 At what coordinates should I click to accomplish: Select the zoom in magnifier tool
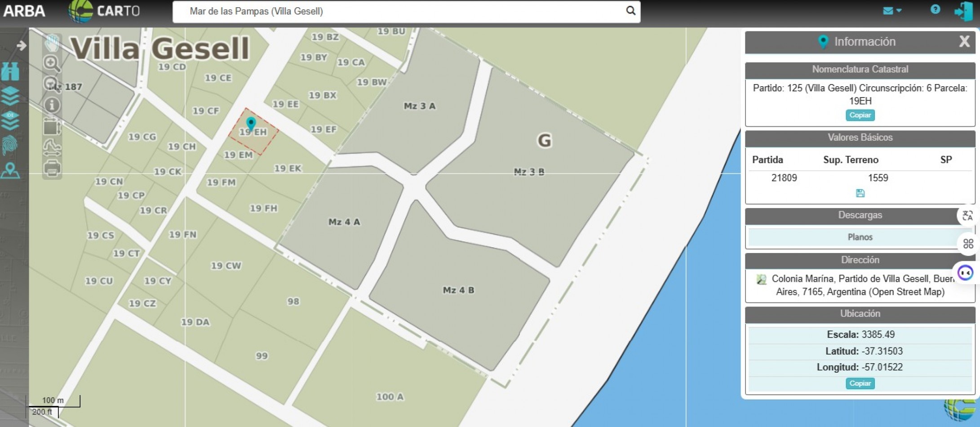52,63
